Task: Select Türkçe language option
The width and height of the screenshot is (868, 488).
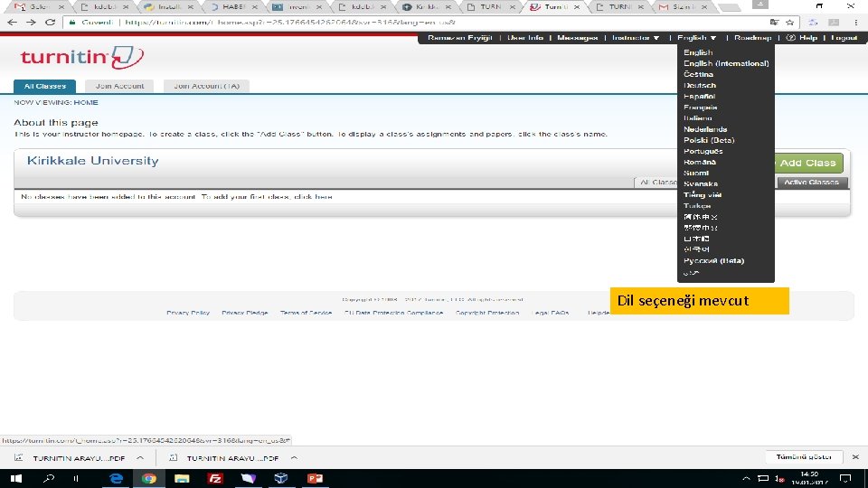Action: pyautogui.click(x=697, y=206)
